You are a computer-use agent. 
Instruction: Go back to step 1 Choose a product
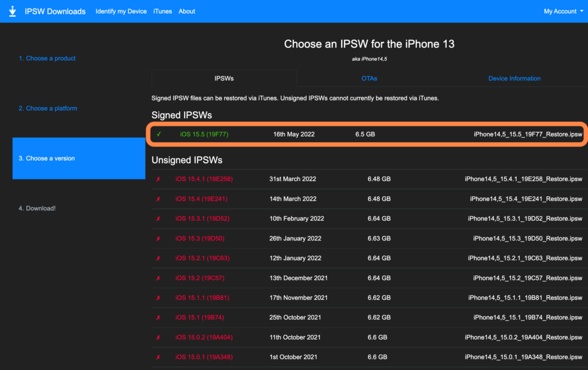coord(47,58)
